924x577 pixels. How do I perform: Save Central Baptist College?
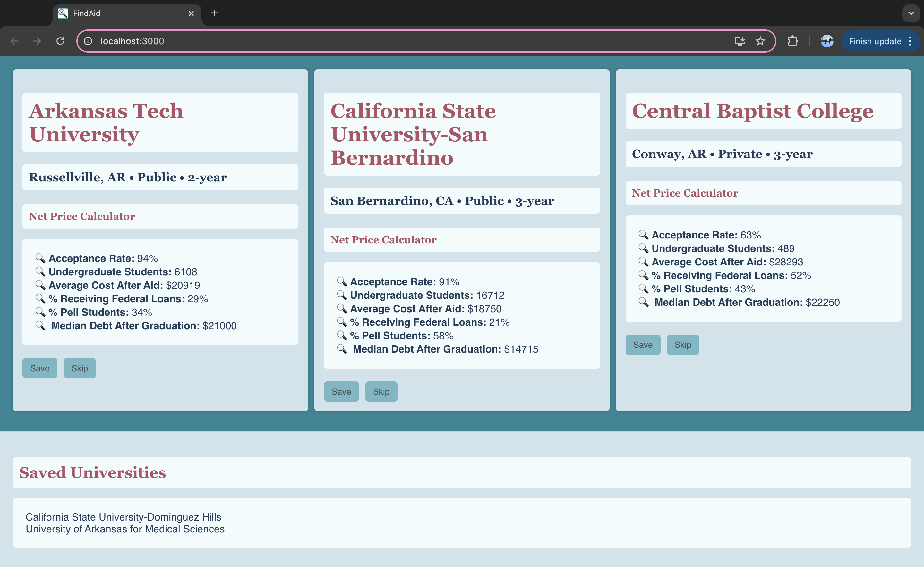643,345
